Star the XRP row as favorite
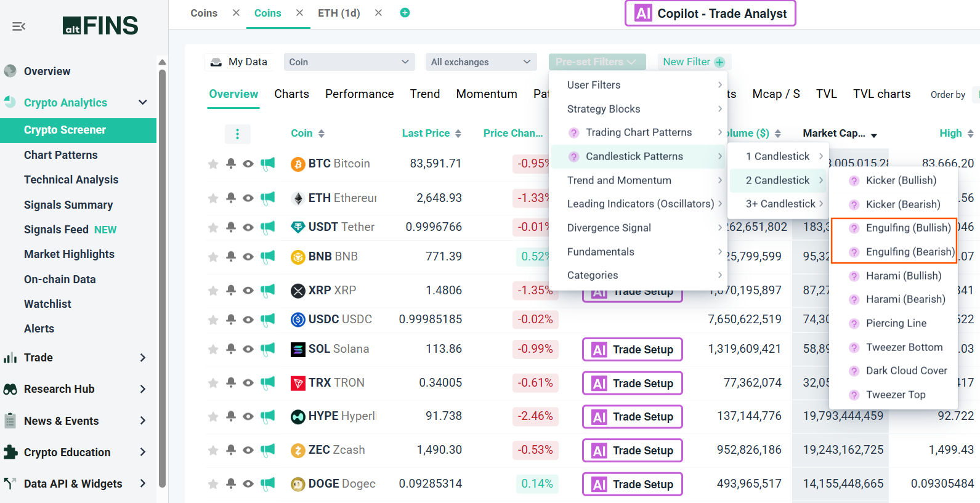 (x=213, y=290)
